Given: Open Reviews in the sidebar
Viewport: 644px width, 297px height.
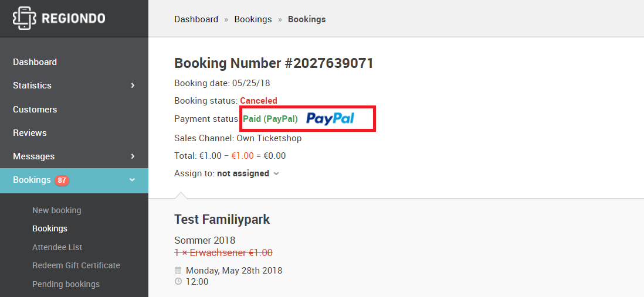Looking at the screenshot, I should point(29,133).
